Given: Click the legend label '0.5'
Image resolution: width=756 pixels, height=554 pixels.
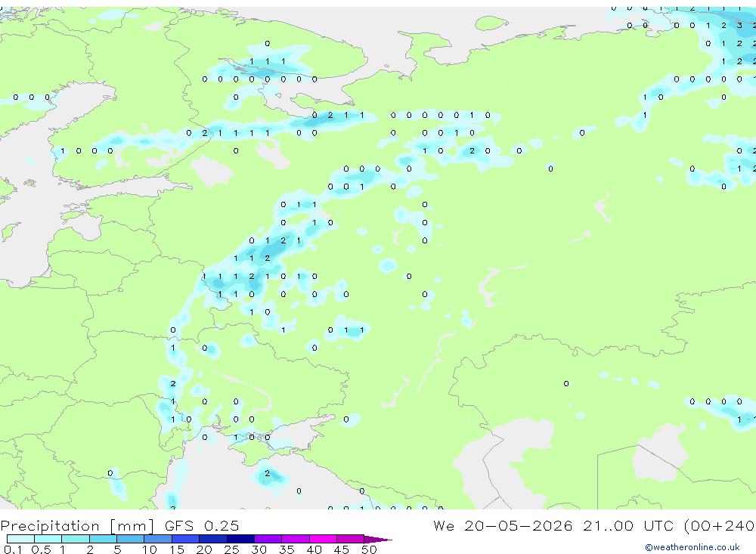Looking at the screenshot, I should click(x=42, y=549).
